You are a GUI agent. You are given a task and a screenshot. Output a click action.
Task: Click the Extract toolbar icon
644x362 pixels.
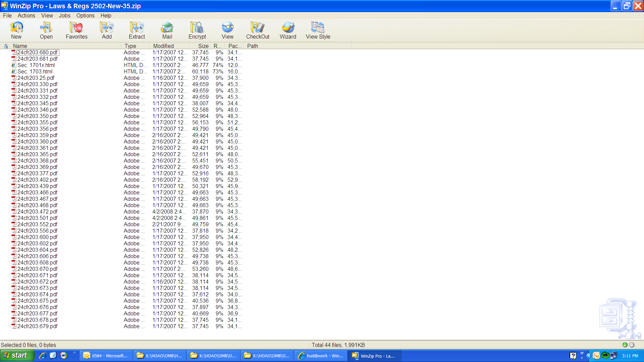pyautogui.click(x=137, y=30)
